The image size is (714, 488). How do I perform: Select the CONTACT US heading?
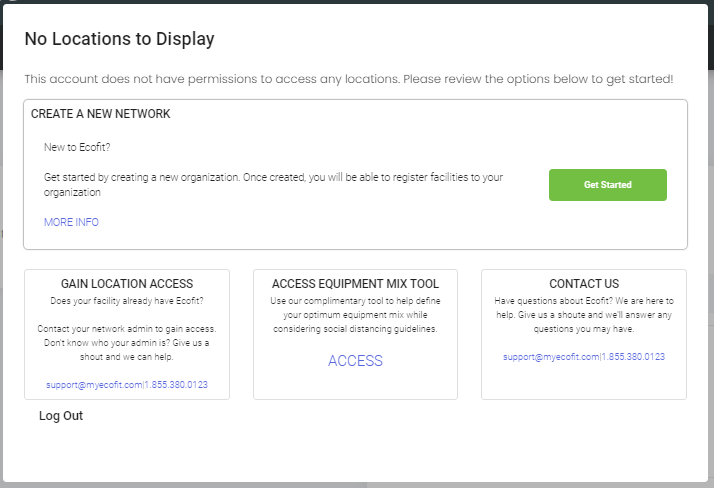(584, 284)
